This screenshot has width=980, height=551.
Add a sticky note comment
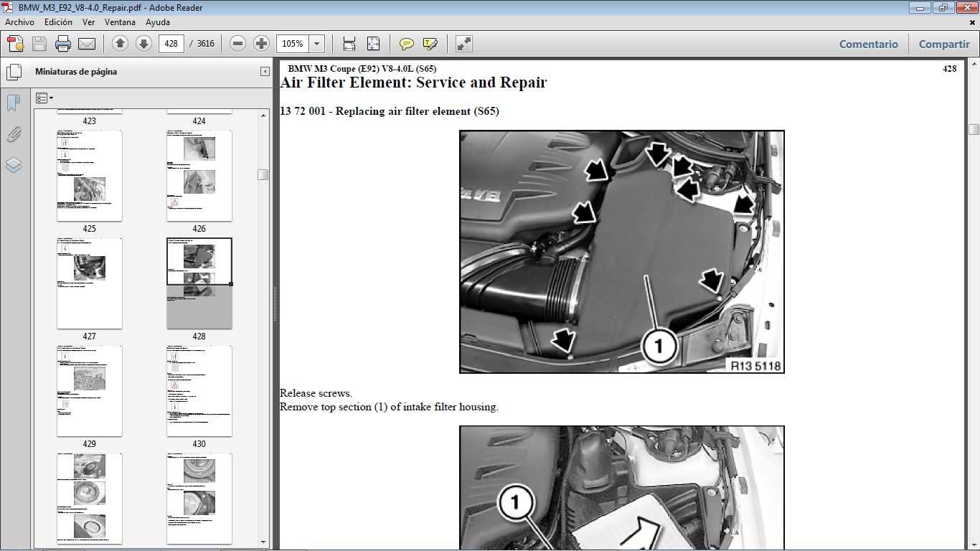[407, 44]
